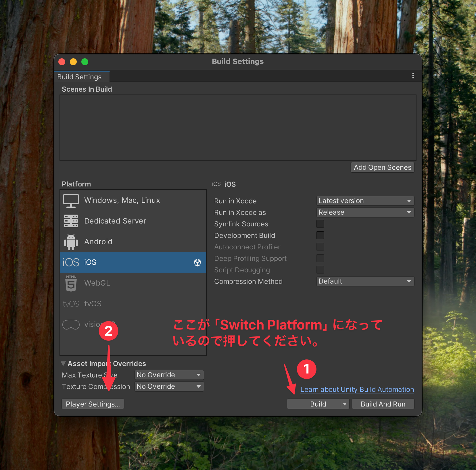
Task: Click the 'Run in Xcode as' label
Action: coord(240,213)
